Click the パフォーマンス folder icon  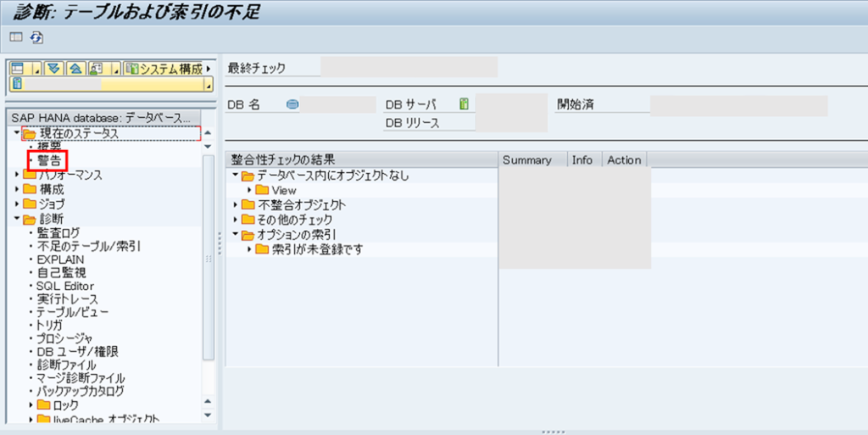click(30, 175)
